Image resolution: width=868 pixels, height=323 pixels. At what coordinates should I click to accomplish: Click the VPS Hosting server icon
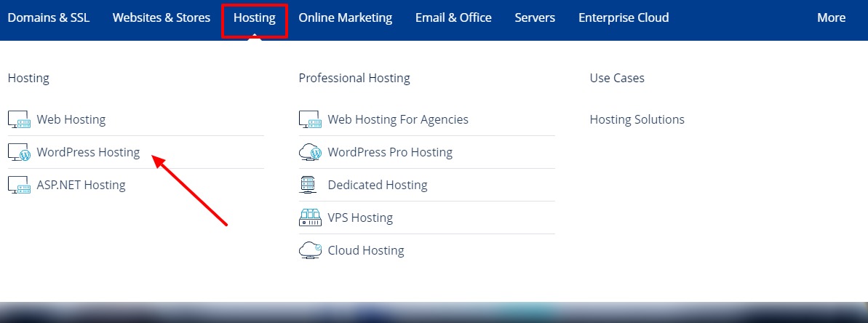(x=310, y=218)
